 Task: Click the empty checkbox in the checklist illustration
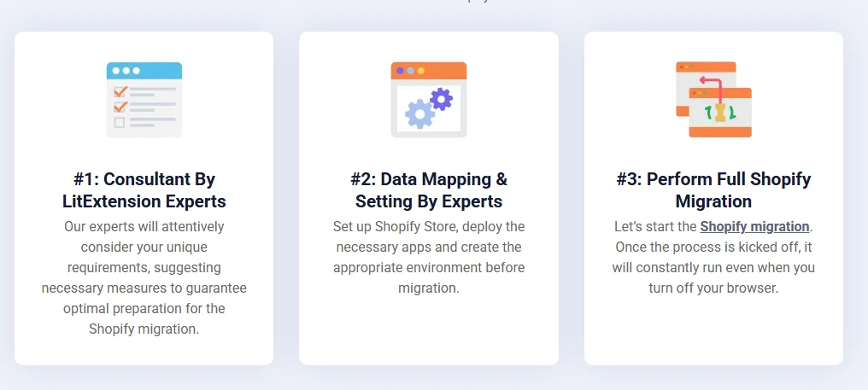click(120, 122)
